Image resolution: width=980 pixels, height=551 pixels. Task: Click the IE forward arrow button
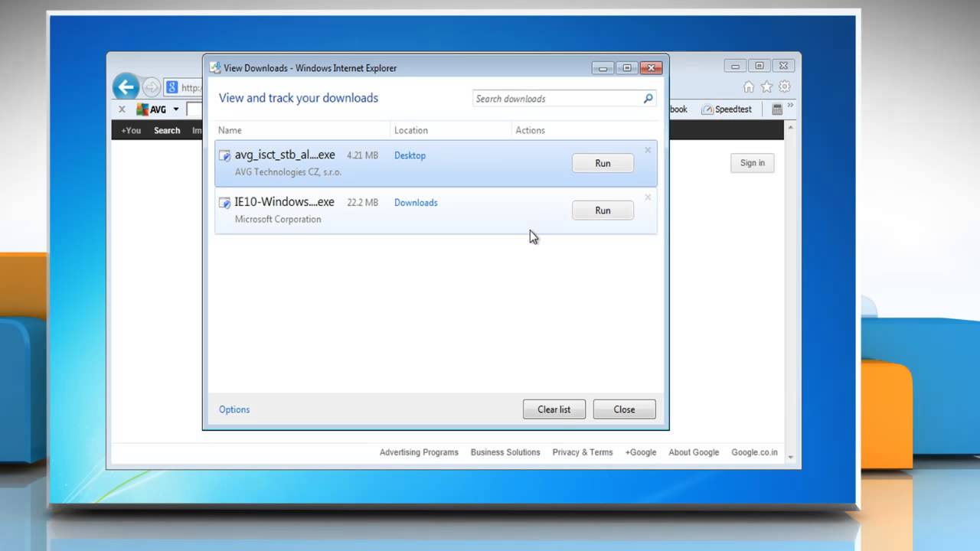point(152,87)
